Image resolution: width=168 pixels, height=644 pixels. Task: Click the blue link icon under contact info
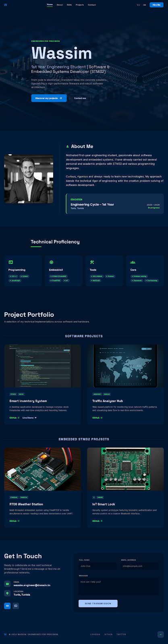7,606
